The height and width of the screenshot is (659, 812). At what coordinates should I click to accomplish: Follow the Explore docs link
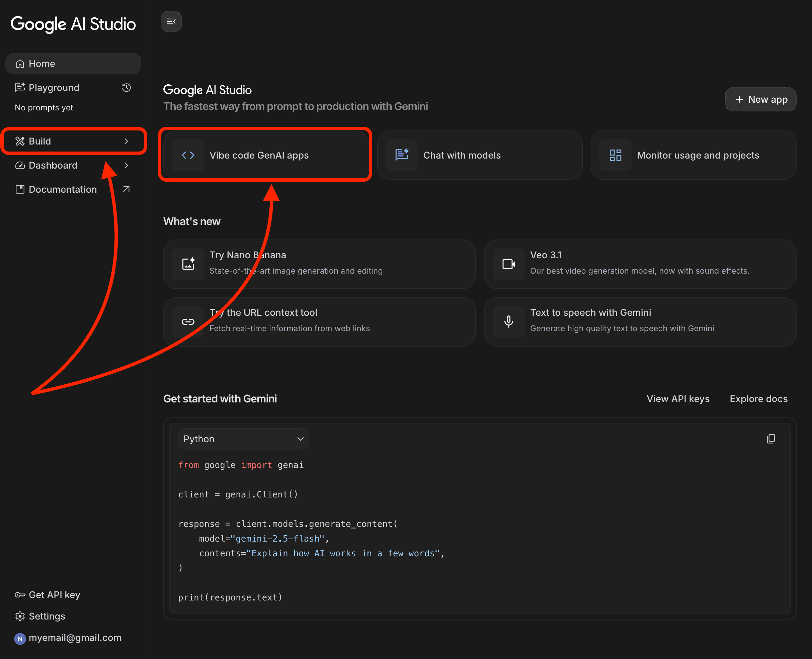click(758, 399)
